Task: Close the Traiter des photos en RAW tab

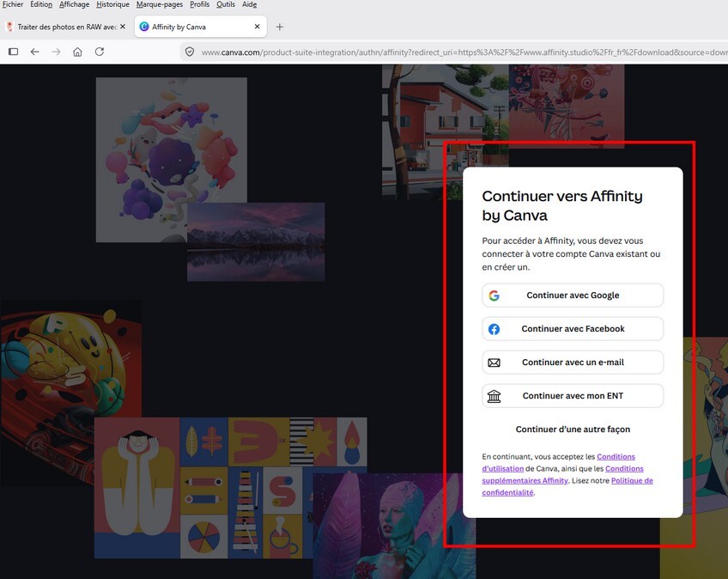Action: (x=123, y=27)
